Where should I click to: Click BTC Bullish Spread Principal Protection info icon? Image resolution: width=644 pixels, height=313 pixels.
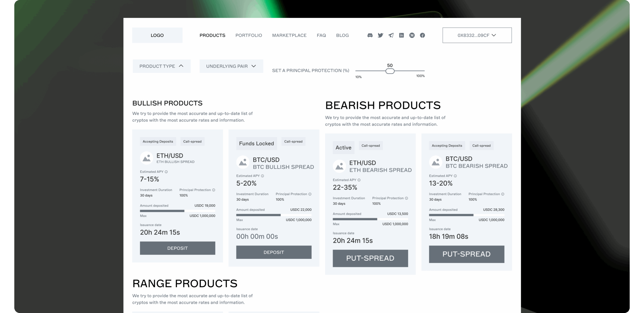310,194
